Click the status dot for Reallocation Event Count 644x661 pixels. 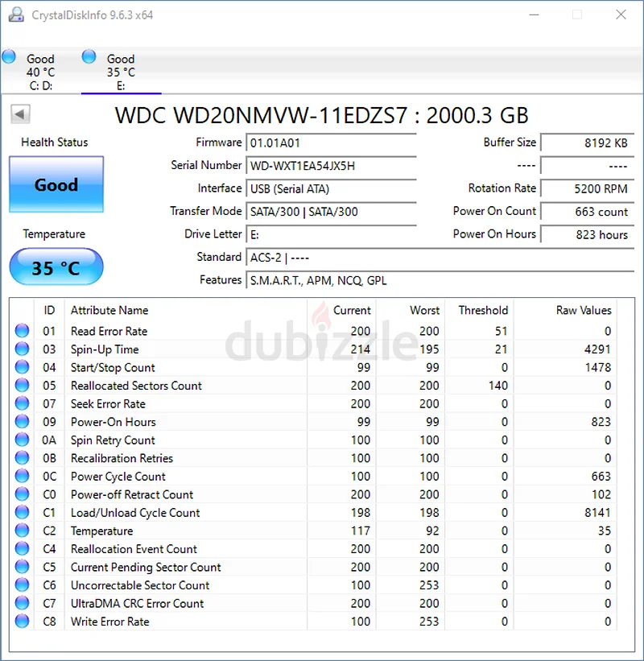pyautogui.click(x=22, y=548)
